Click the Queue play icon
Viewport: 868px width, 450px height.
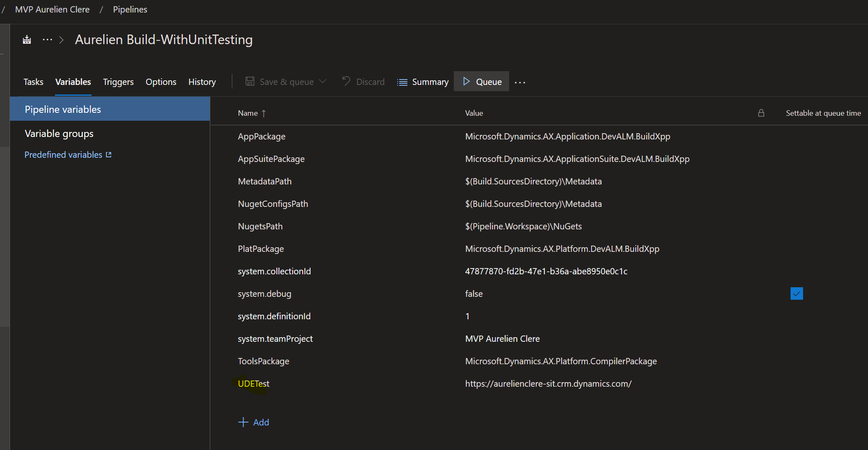466,82
